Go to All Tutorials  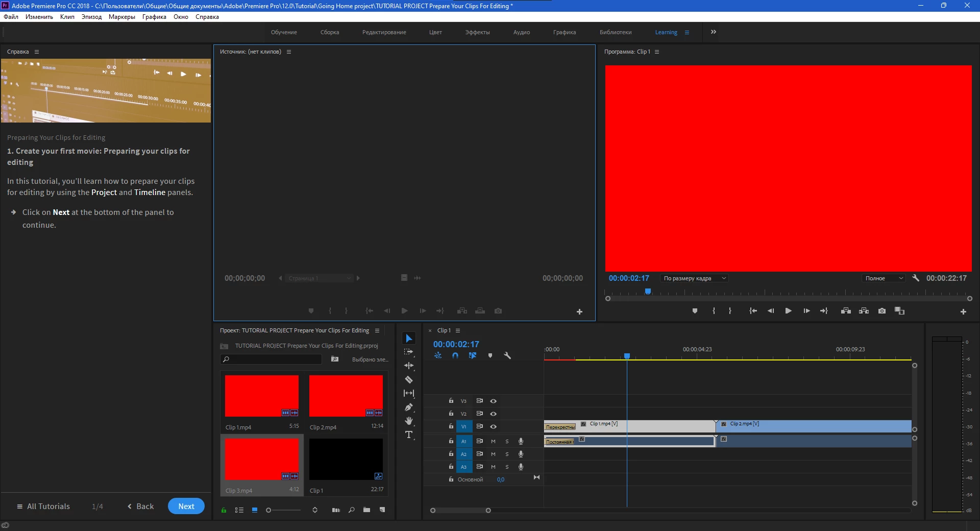coord(43,506)
